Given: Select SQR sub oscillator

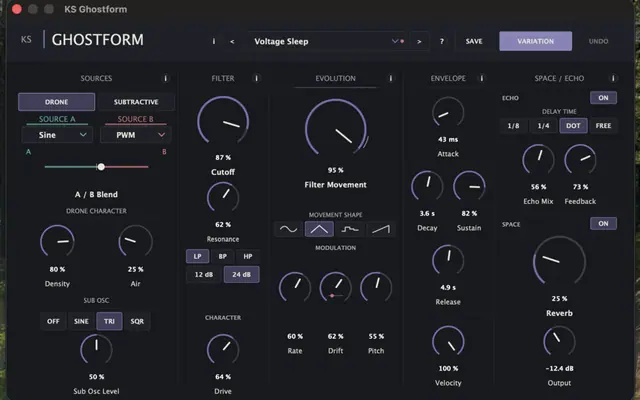Looking at the screenshot, I should click(x=137, y=321).
